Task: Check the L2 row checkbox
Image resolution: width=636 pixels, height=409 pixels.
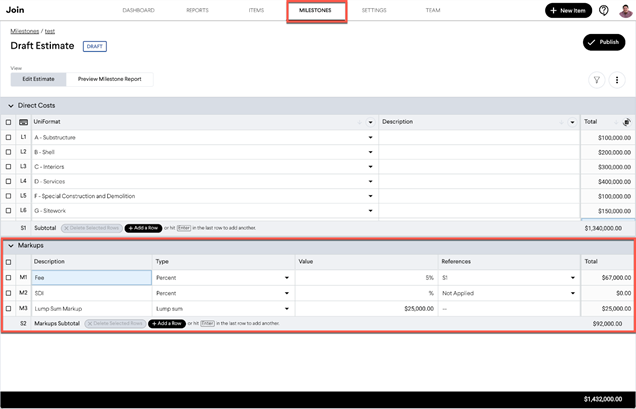Action: [9, 152]
